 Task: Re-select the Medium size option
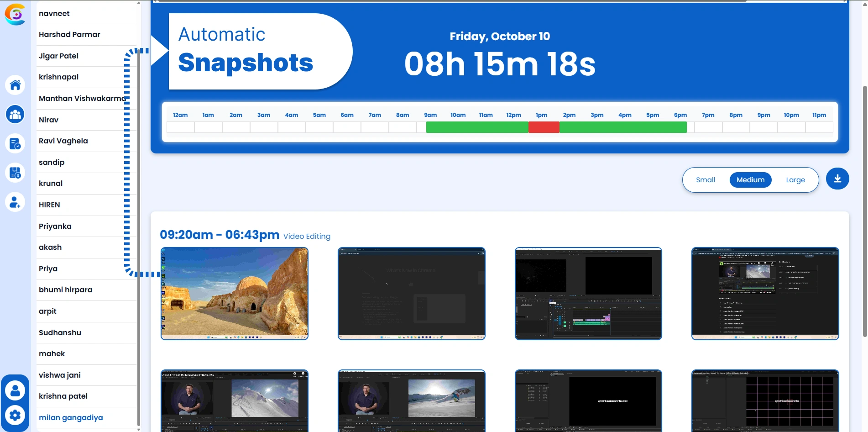coord(750,179)
